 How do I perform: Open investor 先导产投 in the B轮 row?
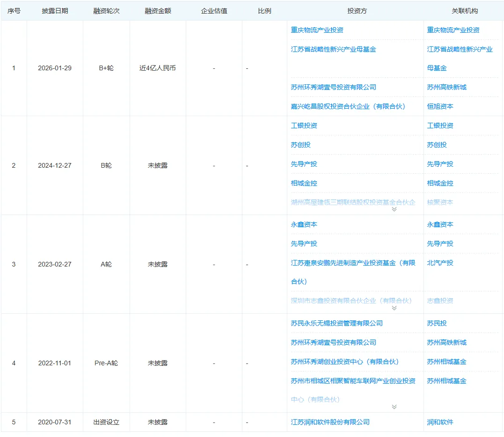click(x=304, y=164)
